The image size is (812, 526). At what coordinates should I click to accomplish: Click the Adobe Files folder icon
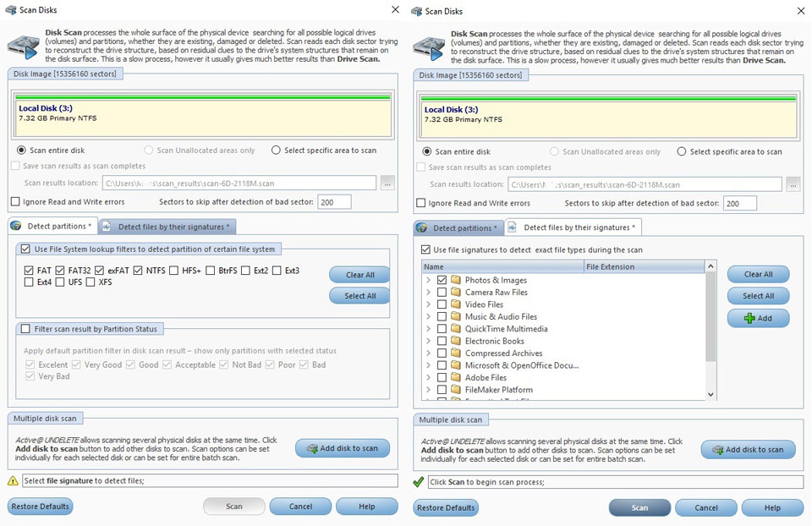pyautogui.click(x=456, y=377)
